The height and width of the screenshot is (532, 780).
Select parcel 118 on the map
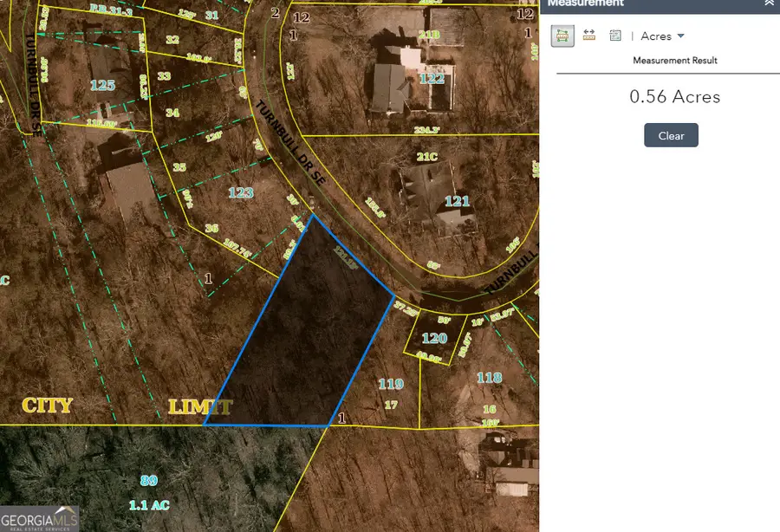click(488, 379)
